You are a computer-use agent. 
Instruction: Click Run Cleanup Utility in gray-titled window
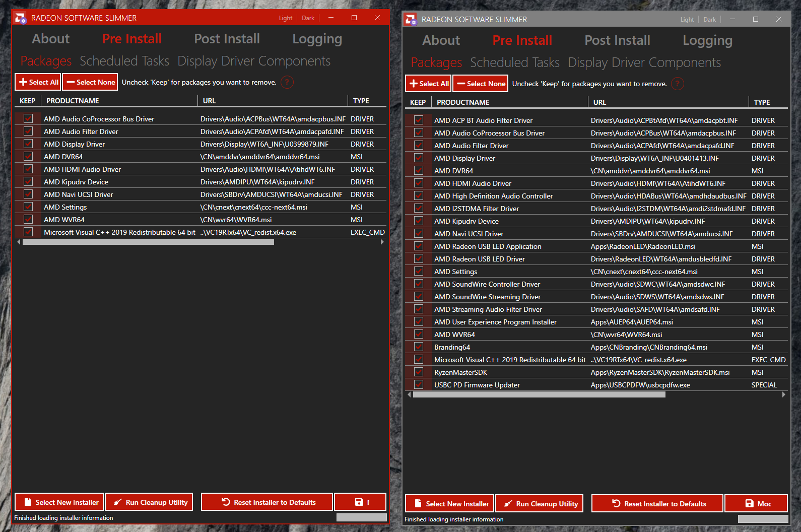click(540, 503)
